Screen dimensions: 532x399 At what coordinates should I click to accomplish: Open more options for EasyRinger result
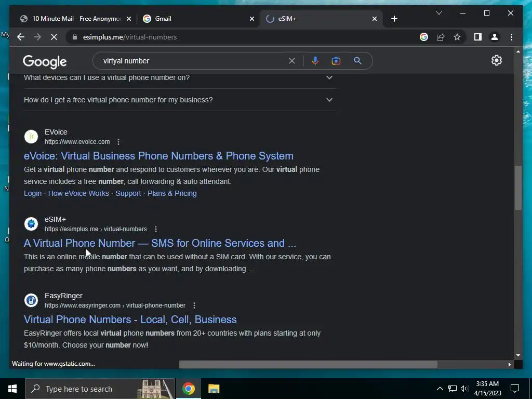tap(194, 305)
